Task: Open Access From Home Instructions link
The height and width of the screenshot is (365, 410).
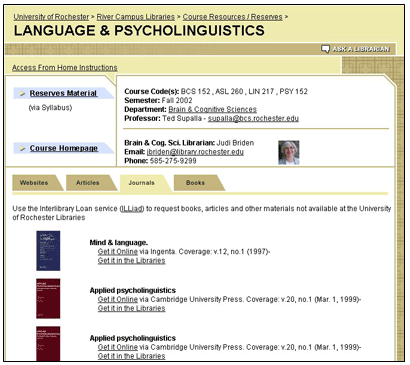Action: pyautogui.click(x=65, y=68)
